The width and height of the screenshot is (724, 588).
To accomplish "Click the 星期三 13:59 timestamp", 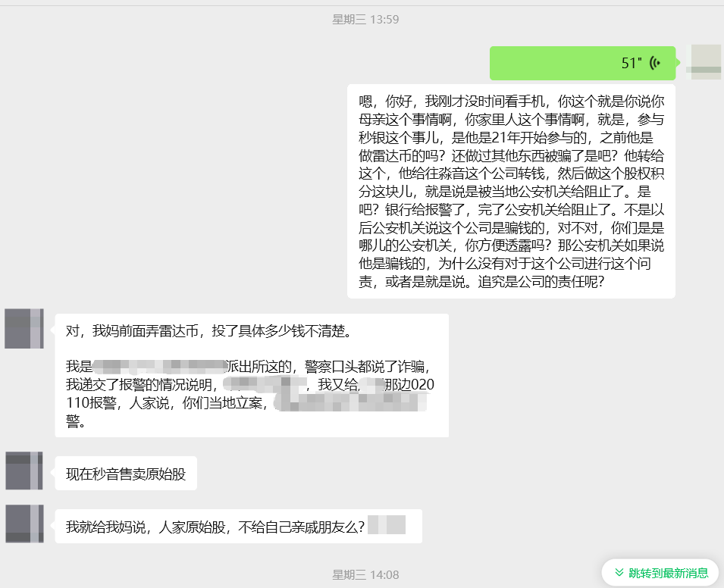I will (x=362, y=19).
